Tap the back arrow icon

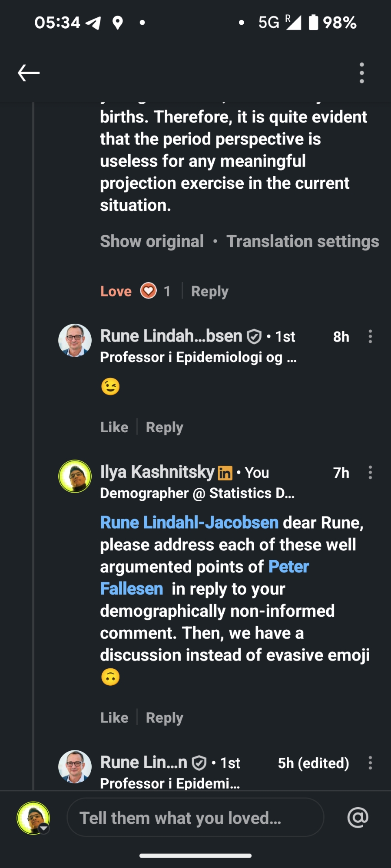29,73
